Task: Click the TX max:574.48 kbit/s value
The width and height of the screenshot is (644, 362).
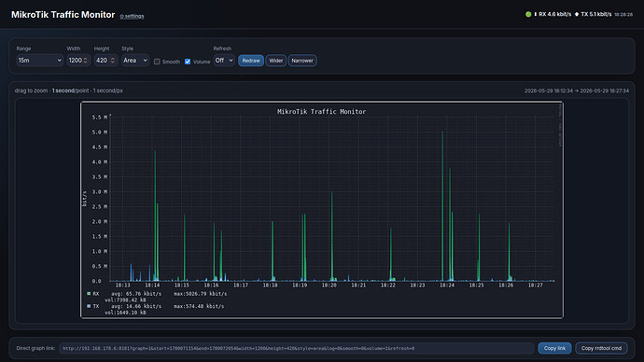Action: coord(199,306)
